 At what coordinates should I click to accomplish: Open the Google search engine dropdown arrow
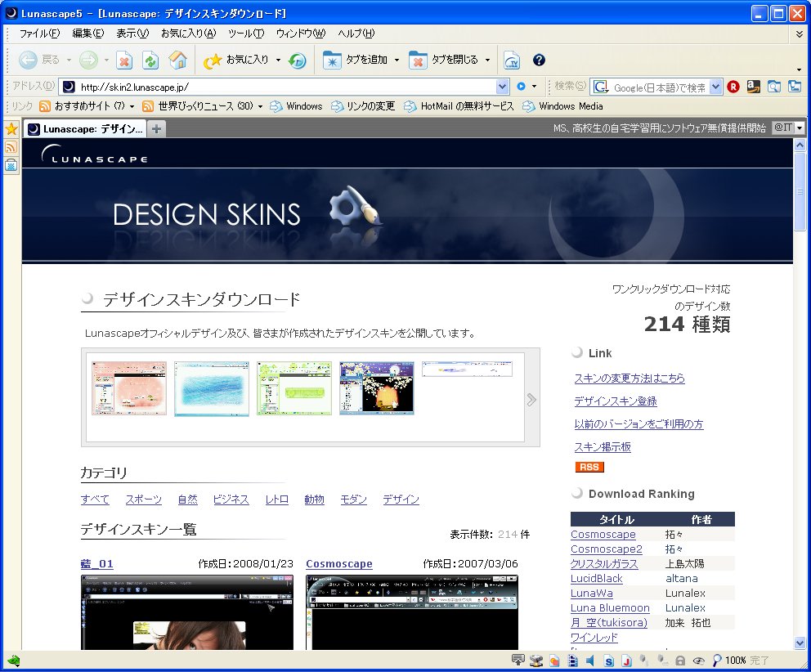[x=715, y=87]
